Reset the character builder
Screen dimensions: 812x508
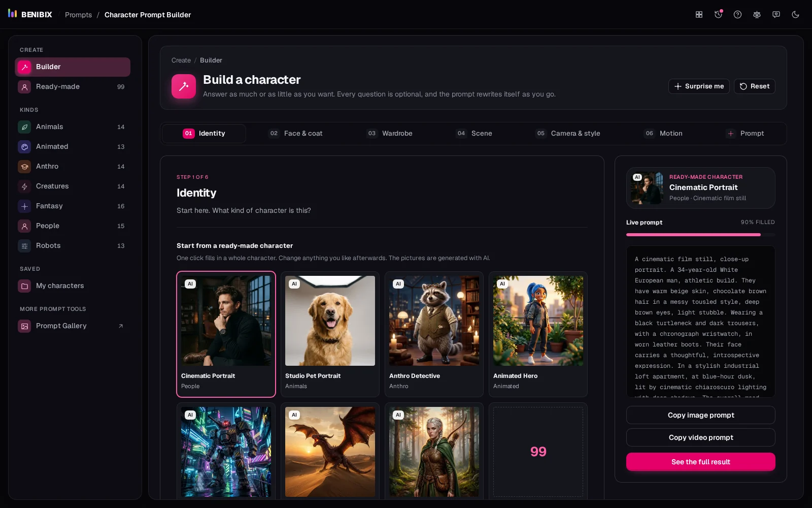[755, 86]
